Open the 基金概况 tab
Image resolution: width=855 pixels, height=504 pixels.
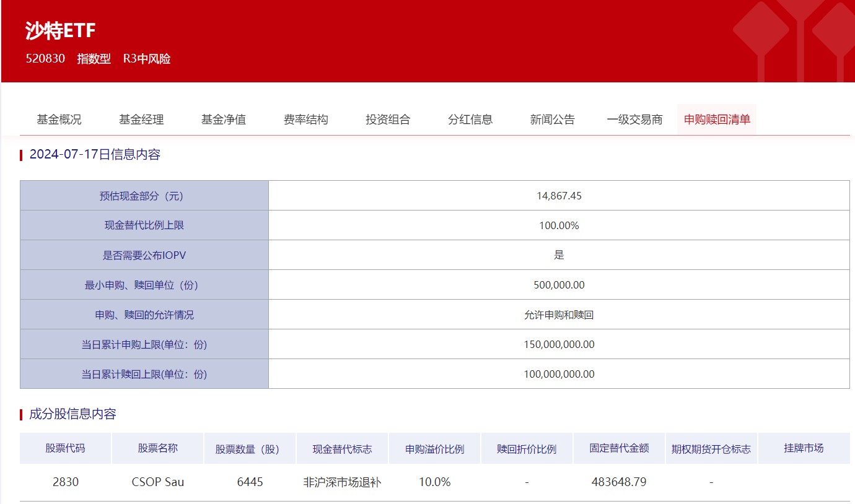[x=59, y=119]
